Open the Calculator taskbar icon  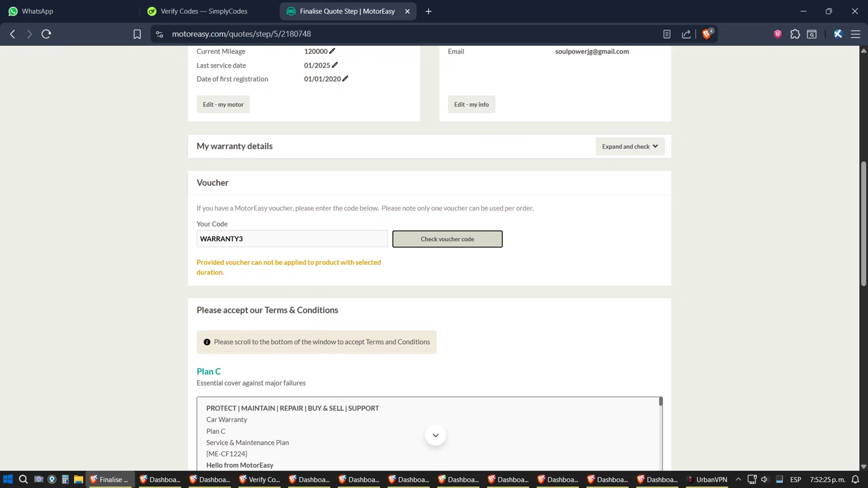click(65, 479)
